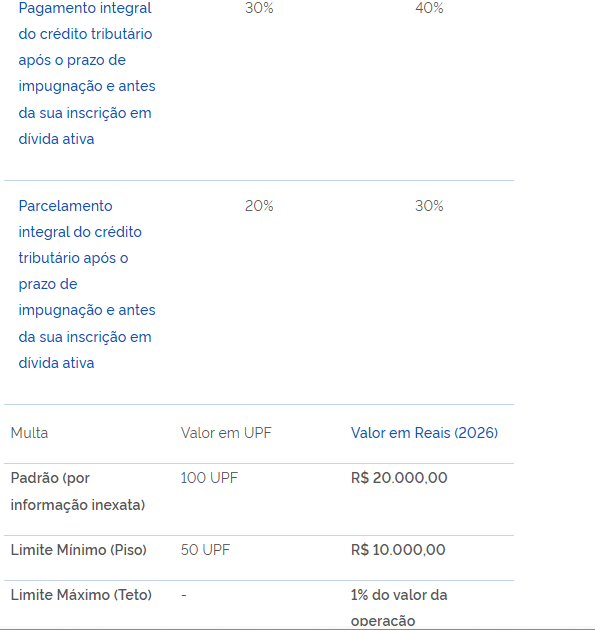Image resolution: width=595 pixels, height=630 pixels.
Task: Select the 40% cell in Pagamento row
Action: click(x=429, y=8)
